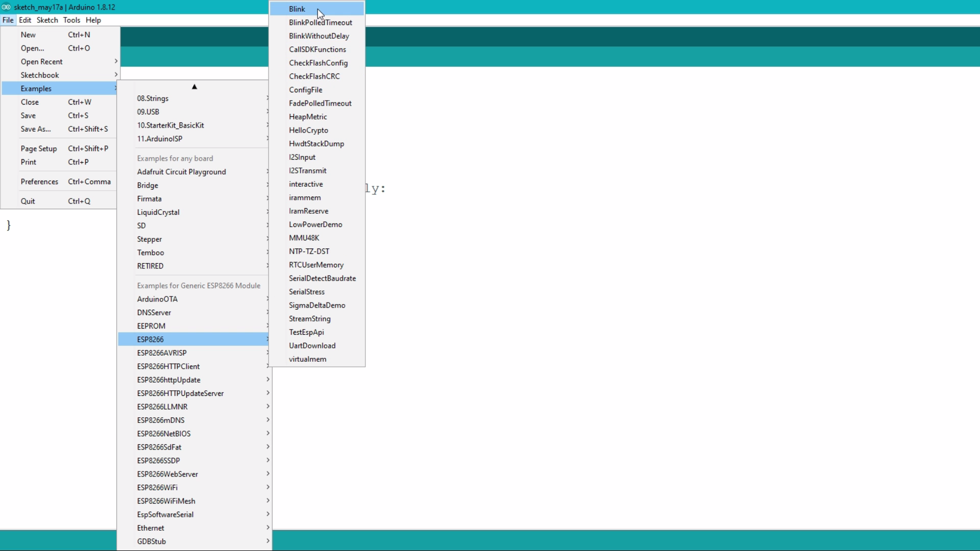Expand 10.StarterKit_BasicKit submenu
Viewport: 980px width, 551px height.
click(x=194, y=125)
